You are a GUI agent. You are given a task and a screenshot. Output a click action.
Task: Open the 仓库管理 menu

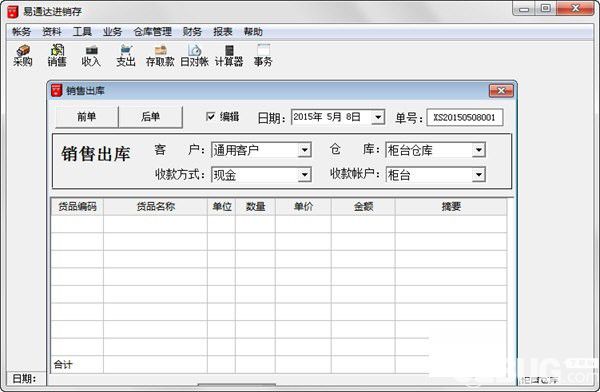coord(153,32)
